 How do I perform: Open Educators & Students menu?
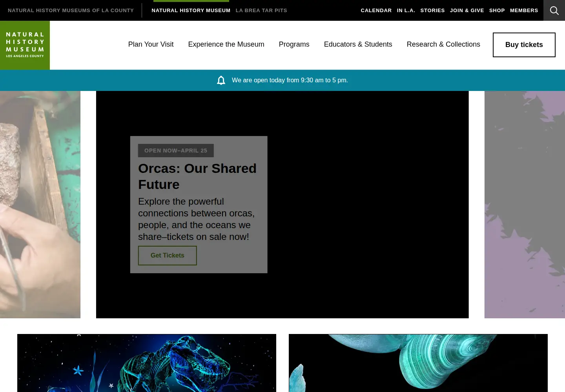pyautogui.click(x=358, y=44)
